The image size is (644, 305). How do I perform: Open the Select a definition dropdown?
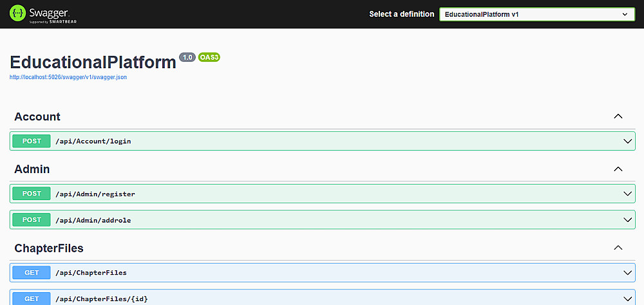536,14
